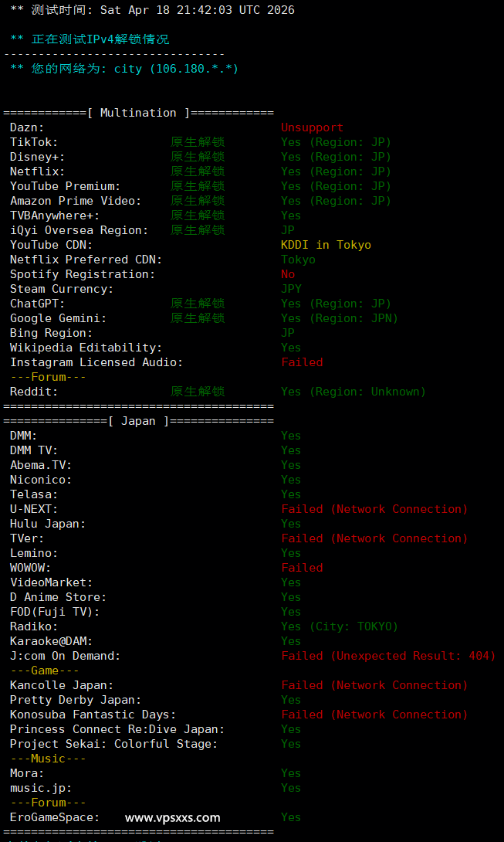Screen dimensions: 504x842
Task: Click Instagram Licensed Audio 'Failed' result
Action: pos(302,362)
